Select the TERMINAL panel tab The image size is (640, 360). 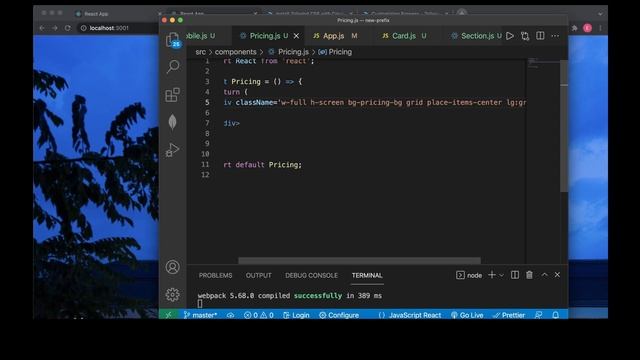pyautogui.click(x=367, y=276)
